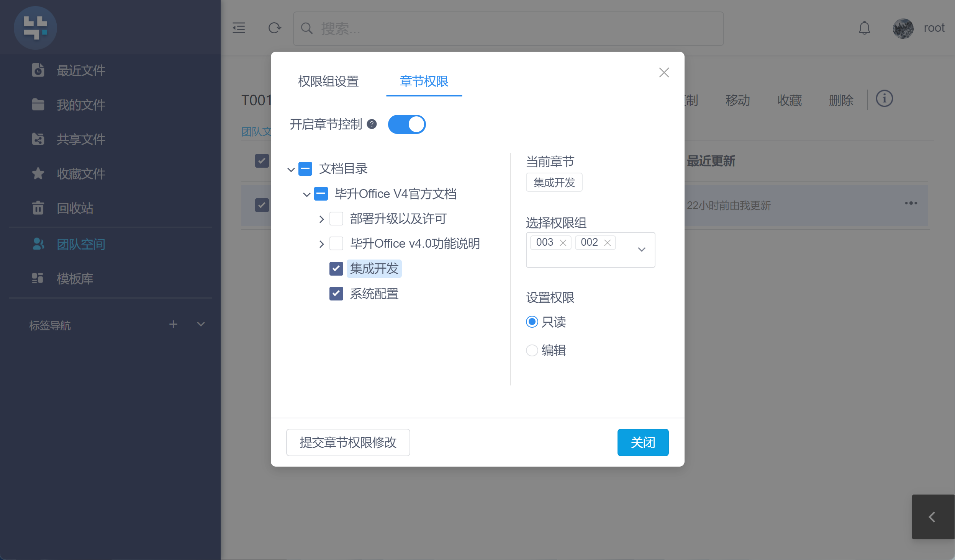955x560 pixels.
Task: Select the 只读 radio option
Action: click(x=532, y=322)
